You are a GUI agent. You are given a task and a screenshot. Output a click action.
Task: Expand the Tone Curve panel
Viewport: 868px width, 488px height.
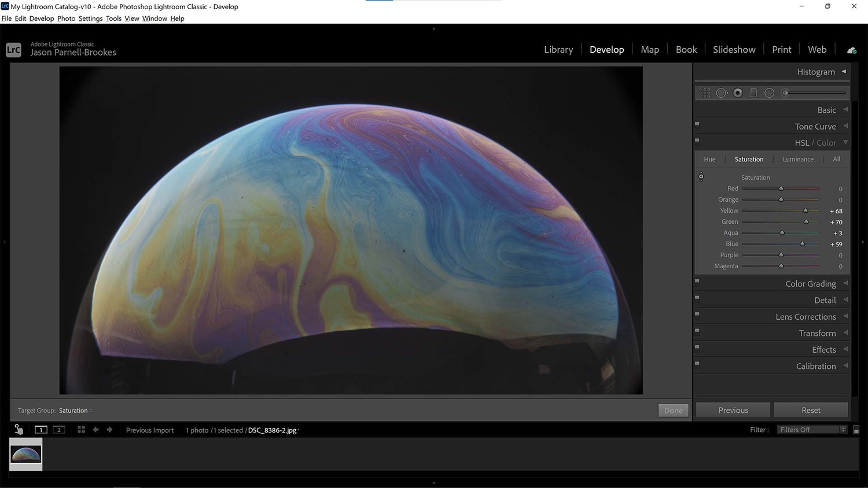[x=845, y=126]
